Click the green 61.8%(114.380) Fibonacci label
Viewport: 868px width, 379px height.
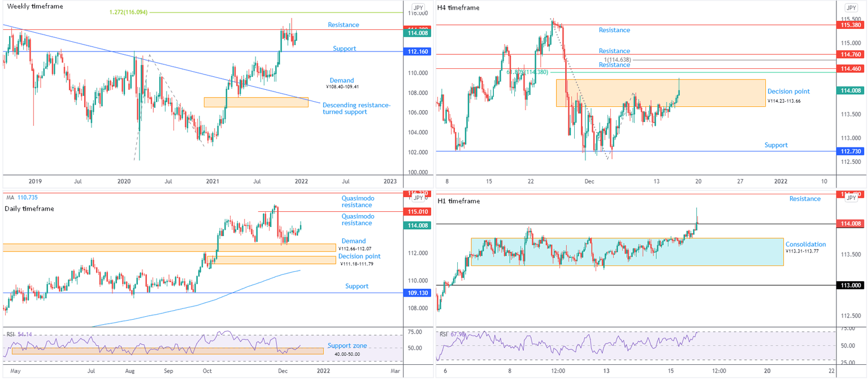528,72
